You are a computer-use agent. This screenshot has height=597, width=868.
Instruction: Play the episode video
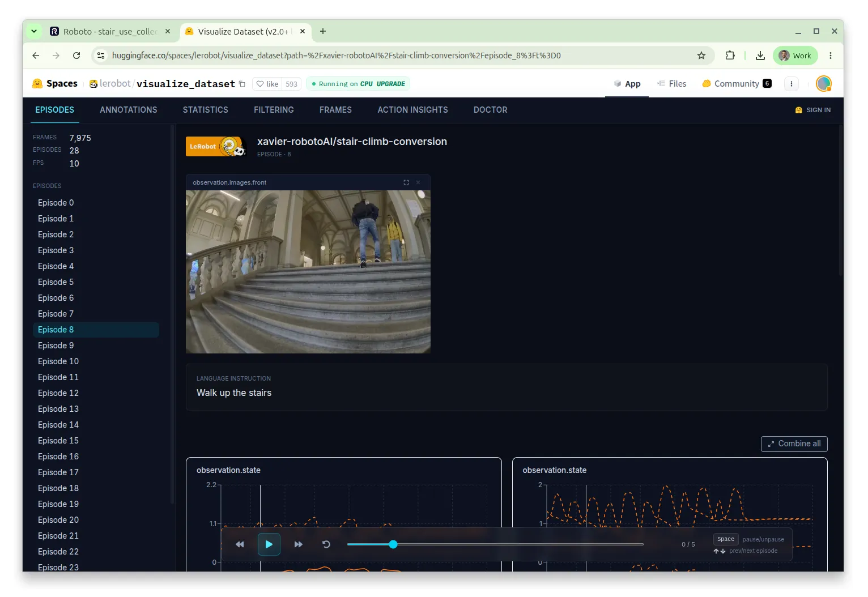click(x=269, y=544)
